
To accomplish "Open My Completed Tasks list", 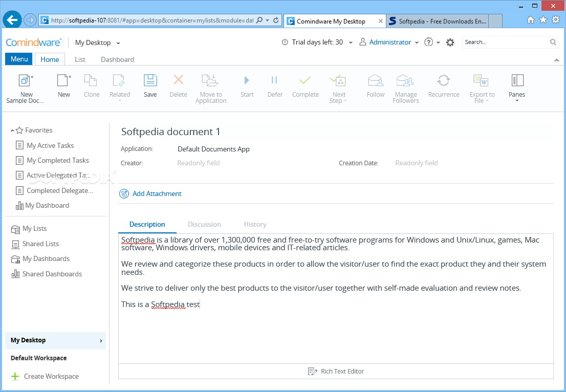I will coord(53,160).
